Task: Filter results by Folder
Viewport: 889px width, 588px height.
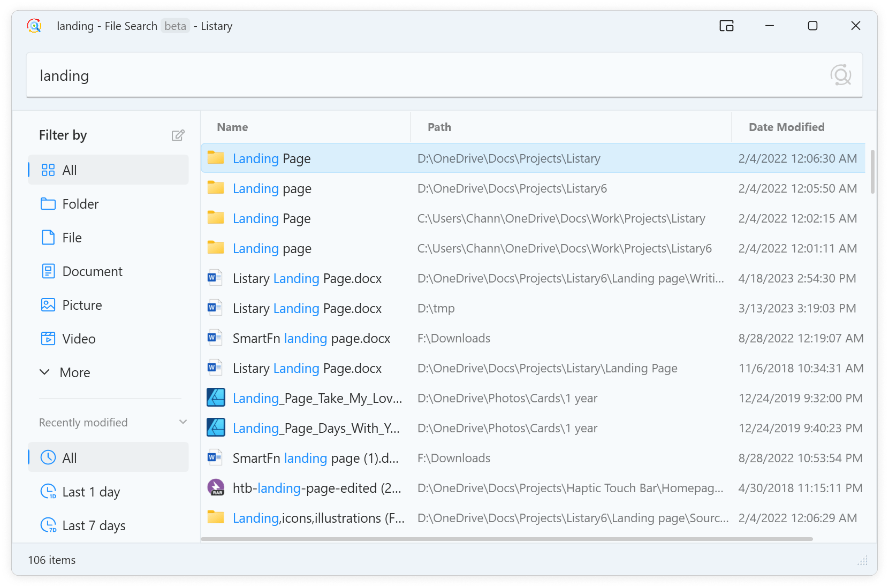Action: [x=108, y=204]
